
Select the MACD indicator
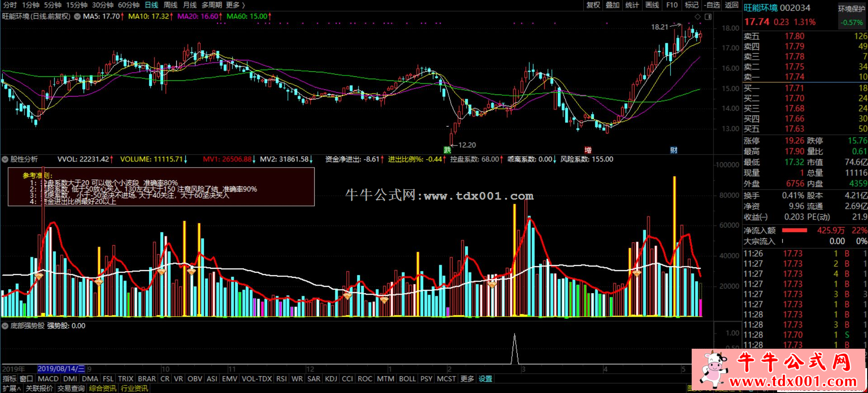tap(48, 379)
